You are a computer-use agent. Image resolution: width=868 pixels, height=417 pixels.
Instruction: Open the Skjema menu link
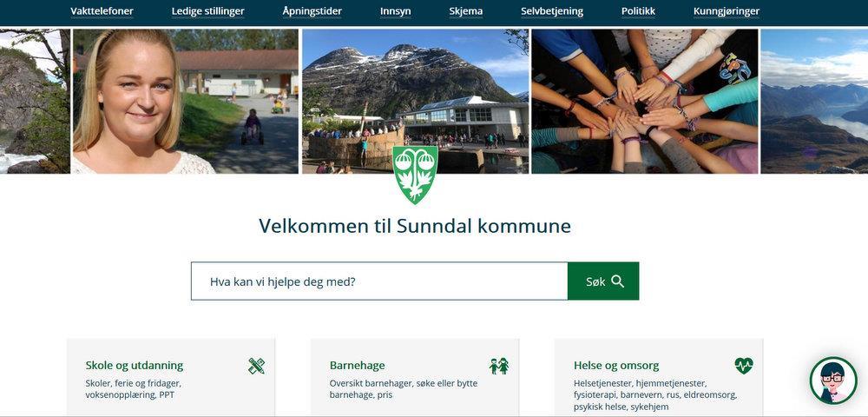pos(466,11)
